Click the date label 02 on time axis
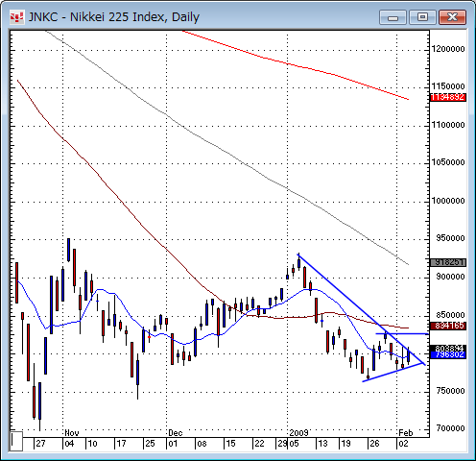The width and height of the screenshot is (476, 461). (x=403, y=444)
